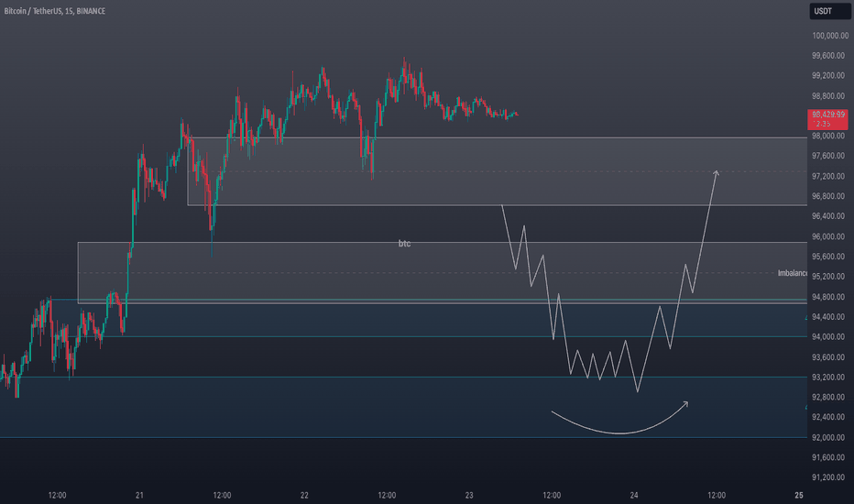Select the 'btc' zone label
The height and width of the screenshot is (504, 854).
coord(404,244)
